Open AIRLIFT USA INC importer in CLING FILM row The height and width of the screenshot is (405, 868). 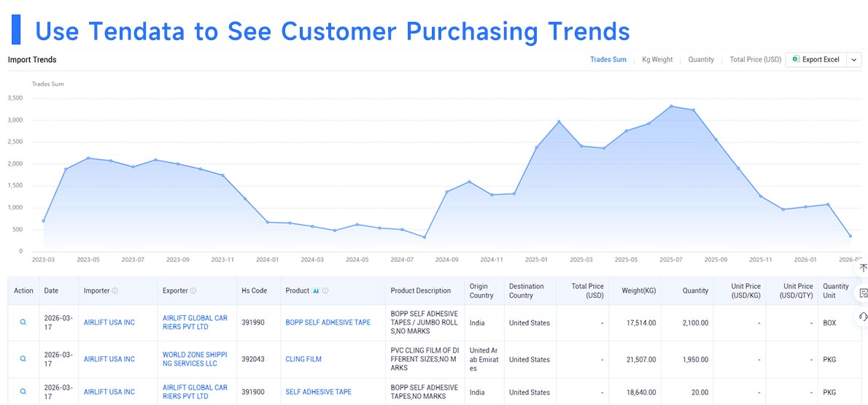tap(109, 359)
